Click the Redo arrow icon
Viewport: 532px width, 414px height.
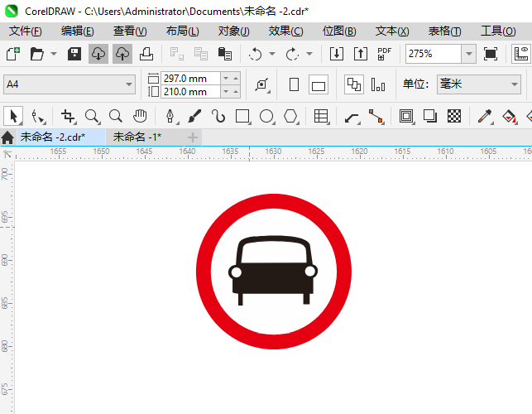click(x=292, y=54)
